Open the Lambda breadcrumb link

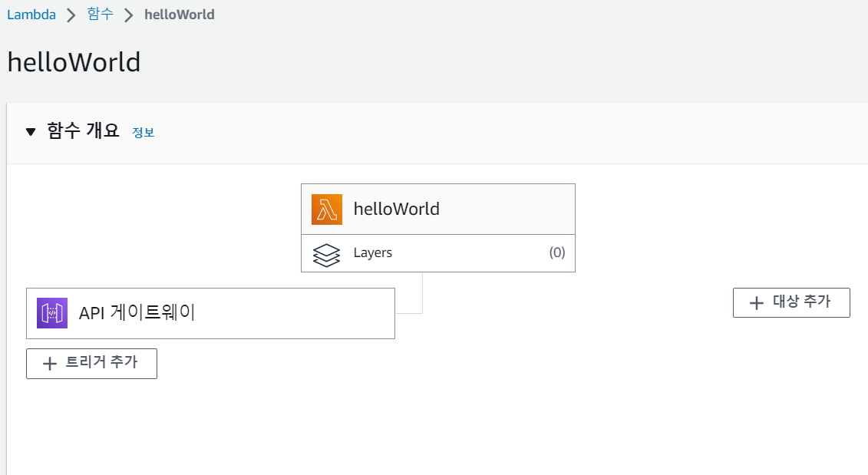(x=31, y=15)
